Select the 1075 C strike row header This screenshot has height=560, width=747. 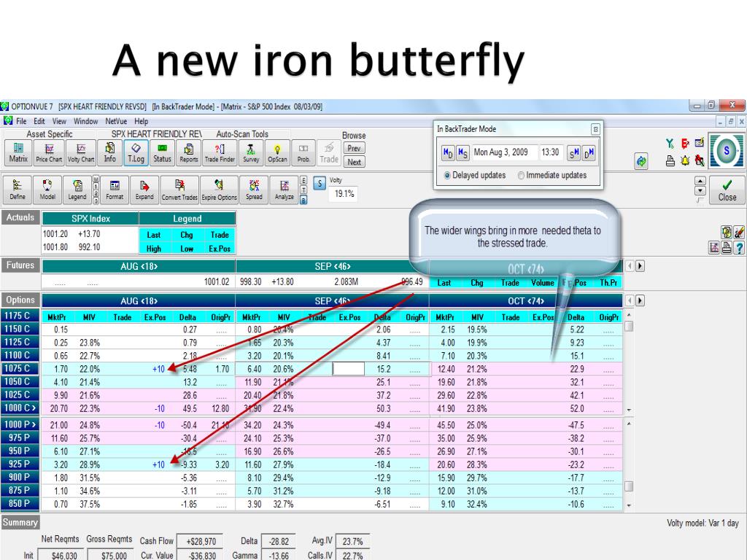(19, 368)
